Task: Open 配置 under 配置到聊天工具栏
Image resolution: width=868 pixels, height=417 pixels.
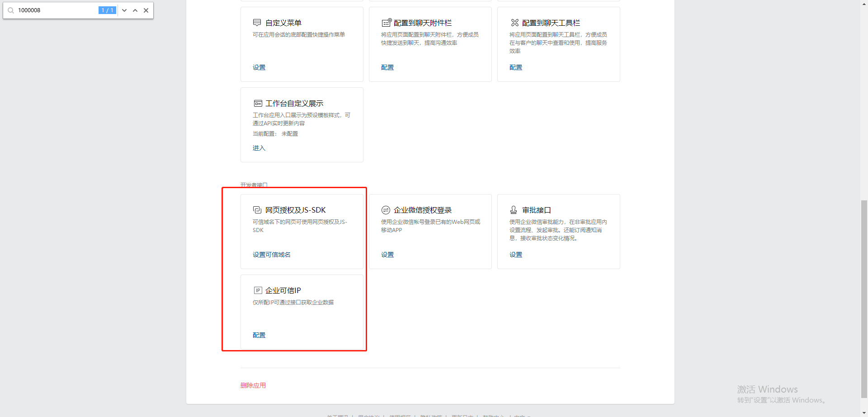Action: coord(516,67)
